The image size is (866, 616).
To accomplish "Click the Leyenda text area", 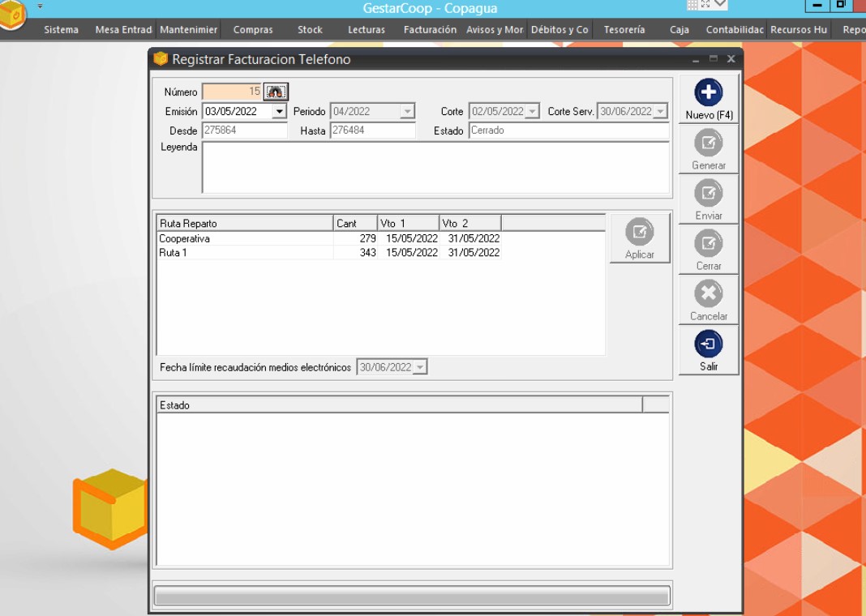I will coord(435,167).
